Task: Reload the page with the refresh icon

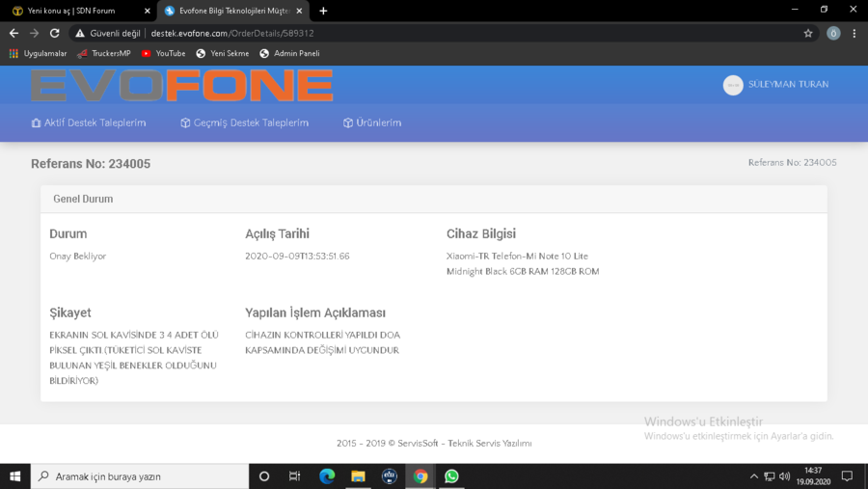Action: [x=54, y=33]
